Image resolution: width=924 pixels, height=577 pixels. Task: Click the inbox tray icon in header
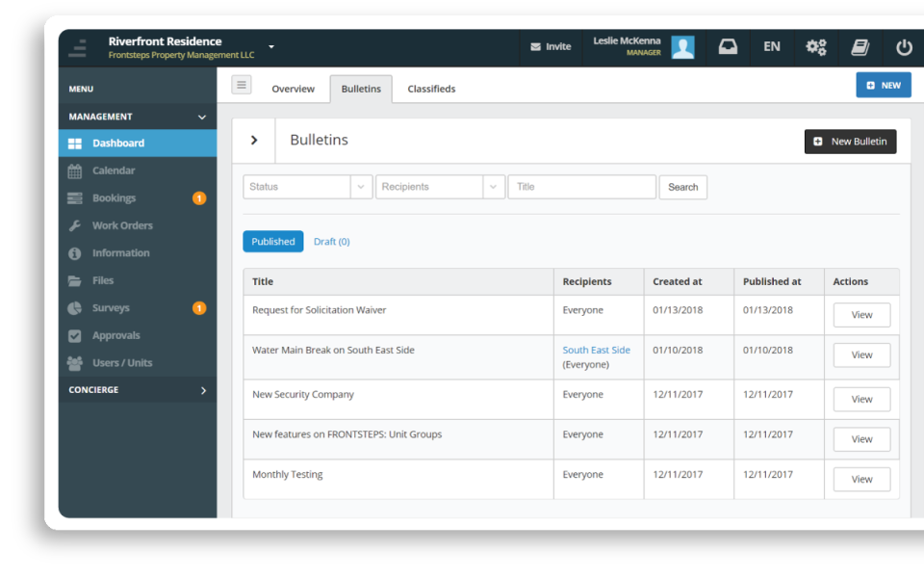(728, 47)
